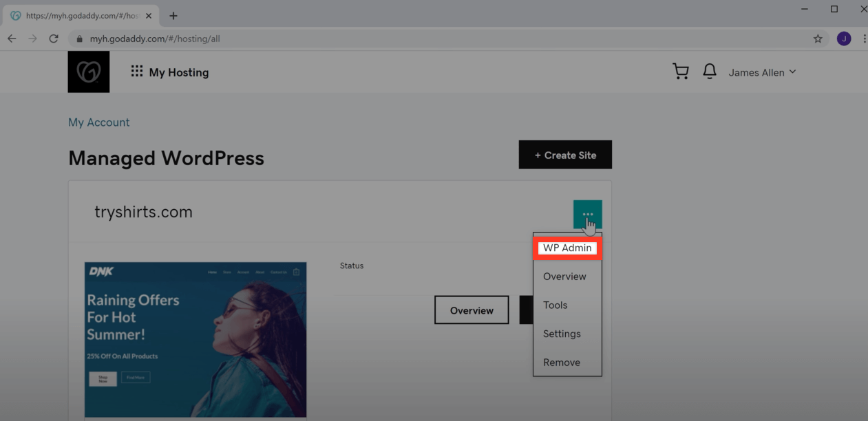Open the apps grid icon beside My Hosting
868x421 pixels.
point(137,72)
